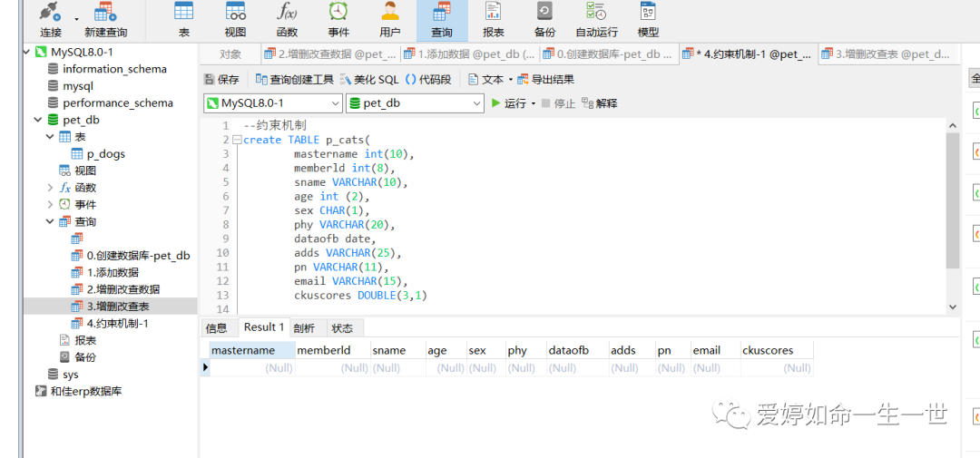This screenshot has height=458, width=980.
Task: Open the 事件 events toolbar icon
Action: point(338,20)
